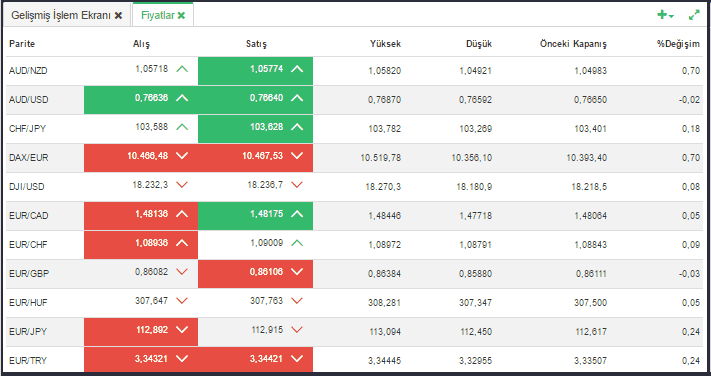Sort by %Değişim column header
Screen dimensions: 711x376
(678, 44)
